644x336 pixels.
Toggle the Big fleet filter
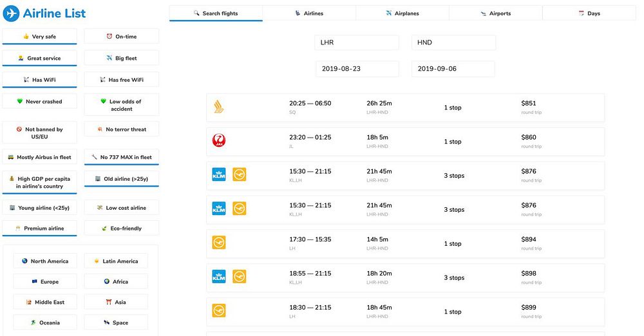(x=122, y=58)
